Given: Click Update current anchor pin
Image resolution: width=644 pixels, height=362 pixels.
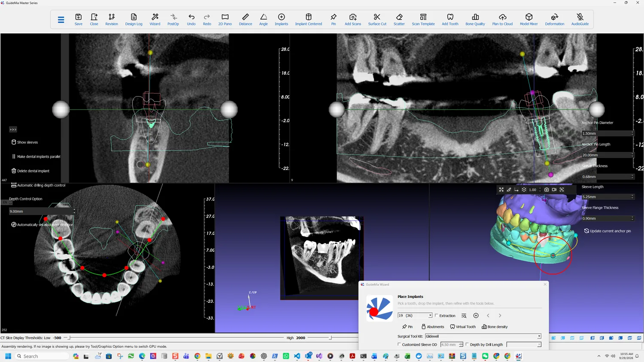Looking at the screenshot, I should coord(608,231).
